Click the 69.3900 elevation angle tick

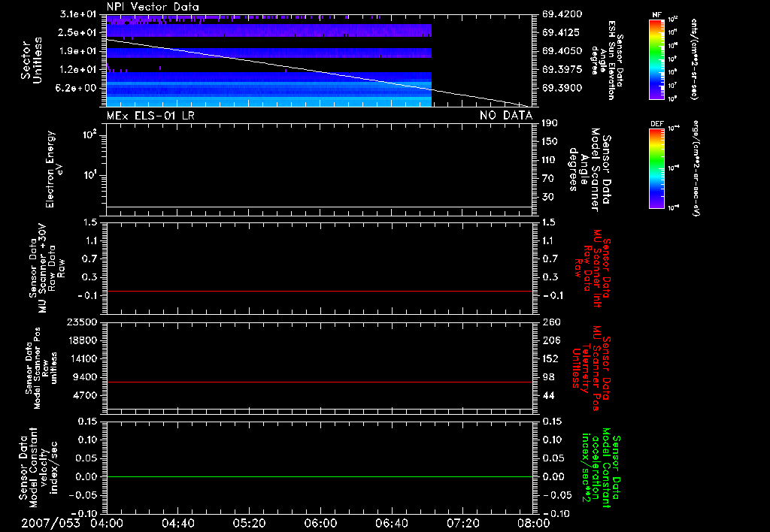click(562, 88)
